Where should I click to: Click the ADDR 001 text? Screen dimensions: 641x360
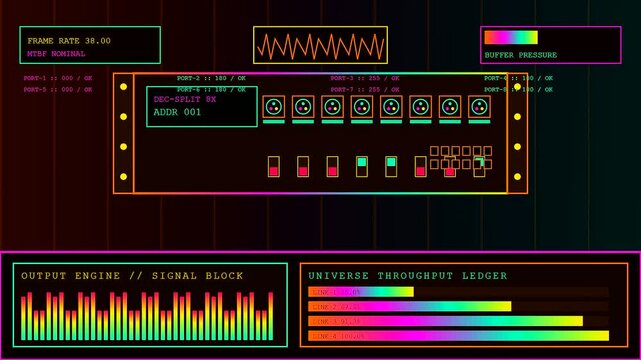coord(177,112)
